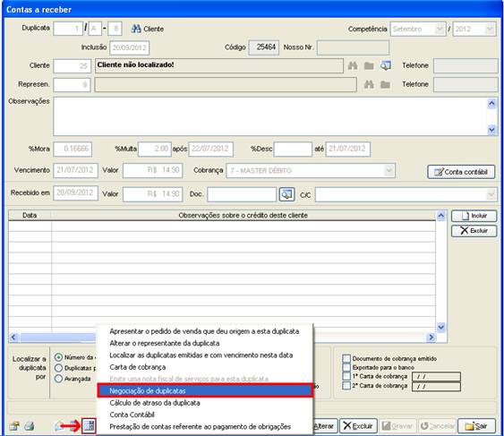Check 'Exportado para o banco'
This screenshot has width=504, height=436.
[346, 367]
